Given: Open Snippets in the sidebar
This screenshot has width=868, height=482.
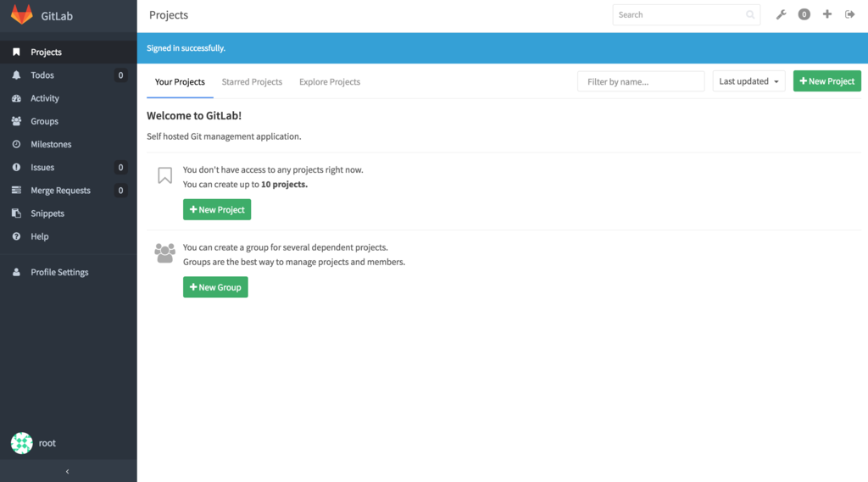Looking at the screenshot, I should (x=69, y=213).
